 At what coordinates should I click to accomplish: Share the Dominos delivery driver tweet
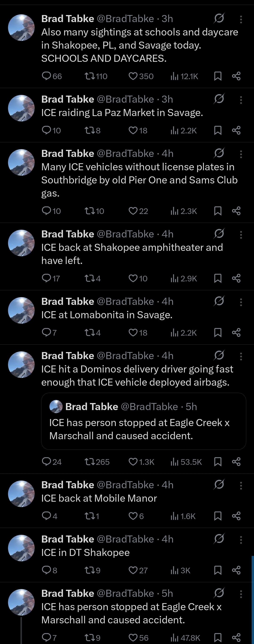(x=236, y=462)
